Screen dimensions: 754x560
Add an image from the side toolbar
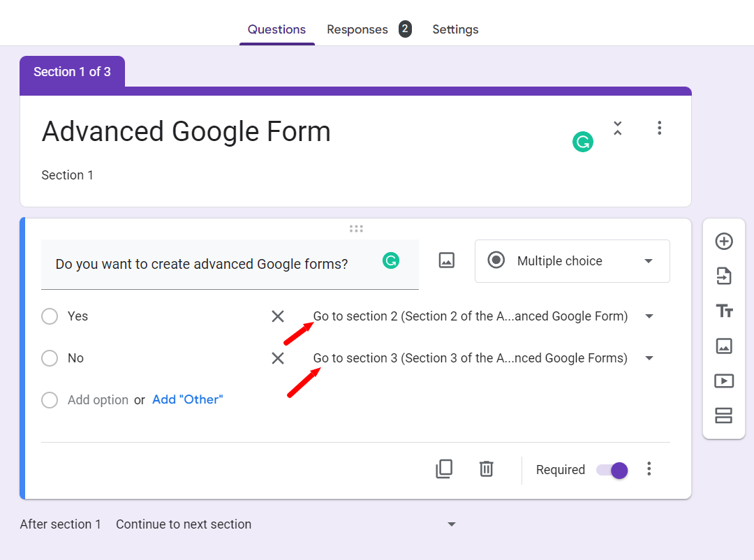pos(724,346)
